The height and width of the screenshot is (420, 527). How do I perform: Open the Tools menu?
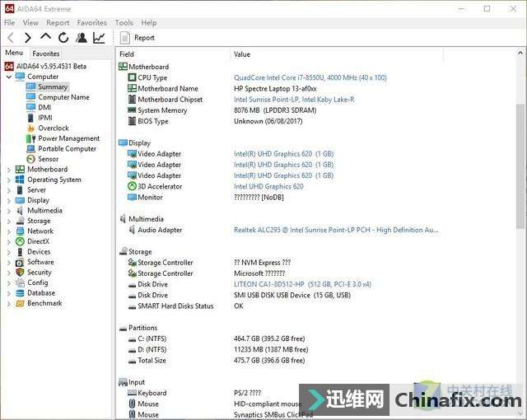point(124,23)
